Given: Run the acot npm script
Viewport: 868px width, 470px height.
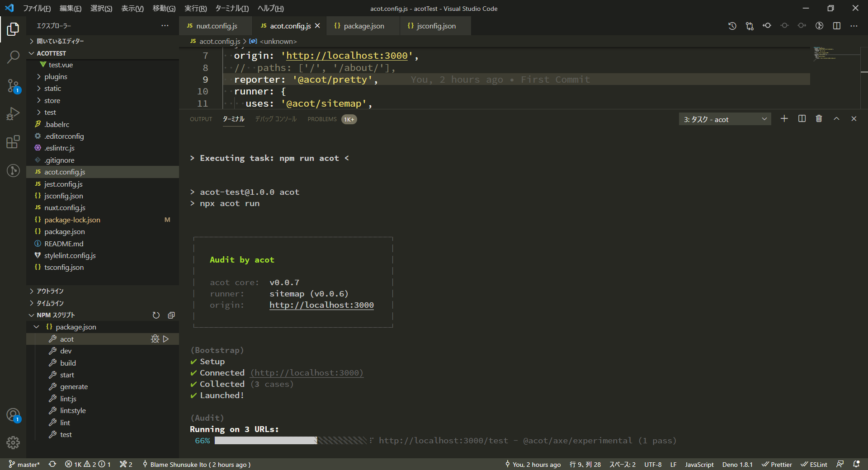Looking at the screenshot, I should [166, 338].
